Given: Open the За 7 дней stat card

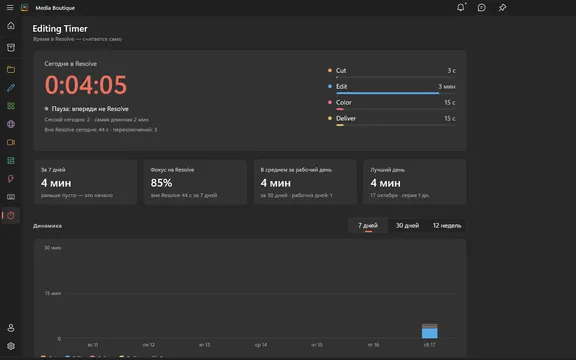Looking at the screenshot, I should coord(86,182).
